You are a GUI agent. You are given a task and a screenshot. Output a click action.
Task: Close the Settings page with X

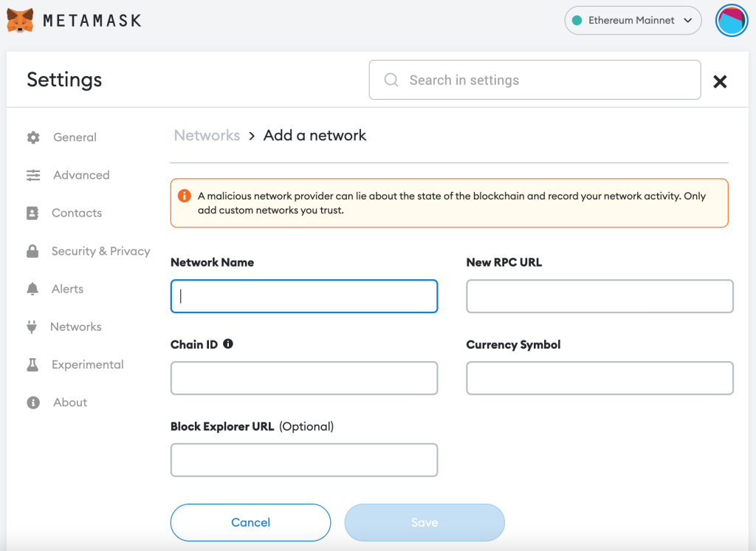[x=720, y=81]
